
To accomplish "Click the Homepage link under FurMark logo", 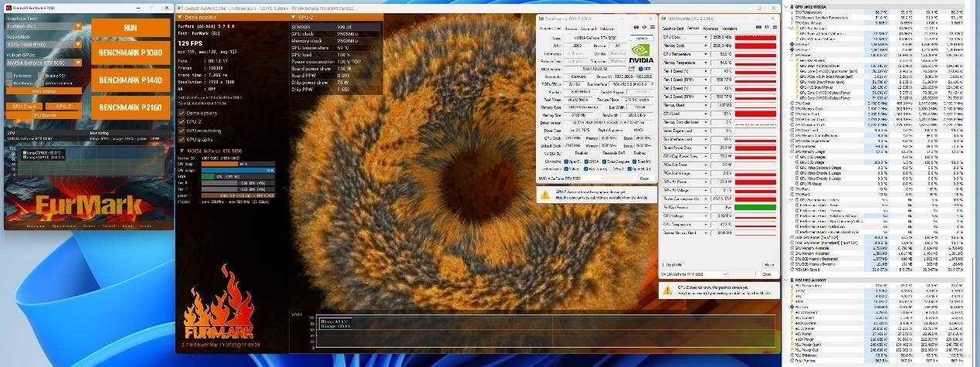I will [x=34, y=226].
